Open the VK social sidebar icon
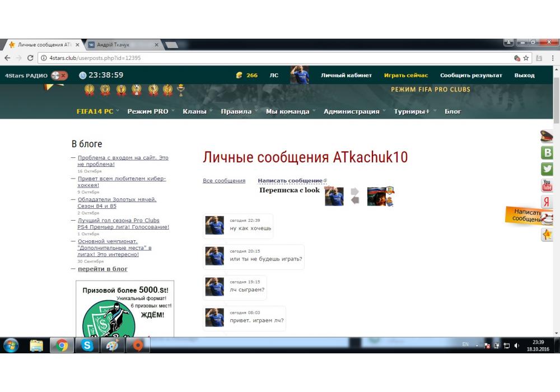This screenshot has height=392, width=560. pyautogui.click(x=547, y=153)
